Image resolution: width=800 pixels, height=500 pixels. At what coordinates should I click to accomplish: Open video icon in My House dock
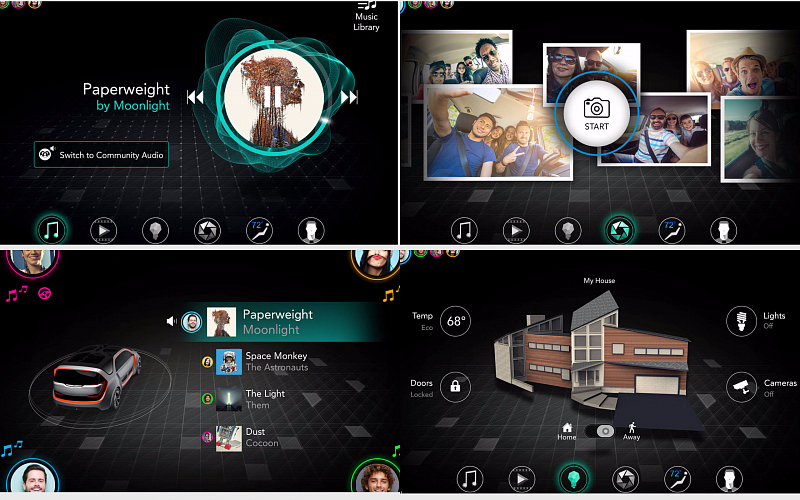pyautogui.click(x=521, y=479)
